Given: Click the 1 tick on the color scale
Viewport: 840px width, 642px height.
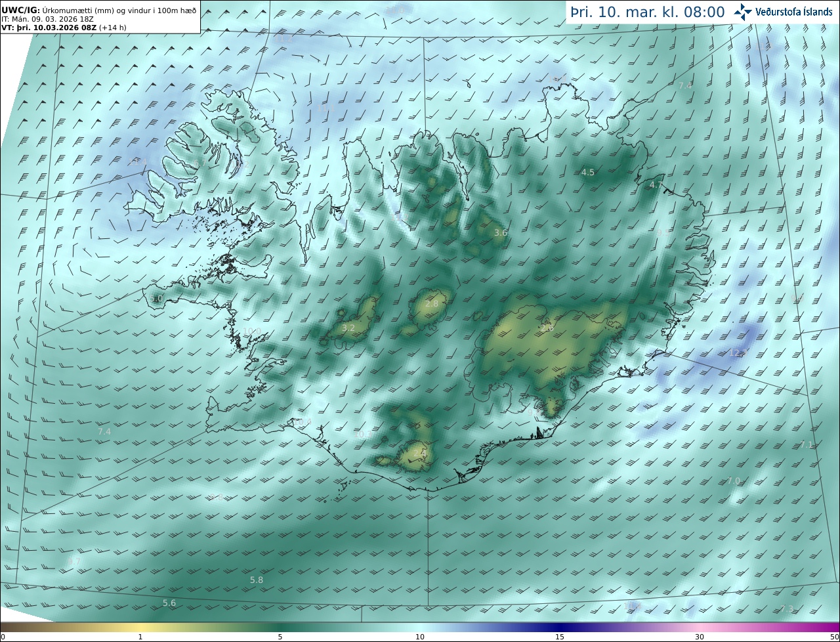Looking at the screenshot, I should tap(140, 637).
